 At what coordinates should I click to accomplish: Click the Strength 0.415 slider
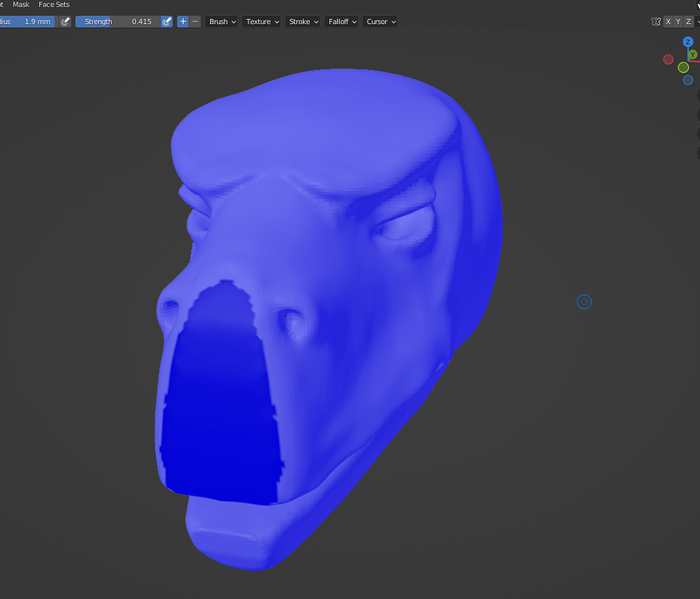pyautogui.click(x=117, y=22)
